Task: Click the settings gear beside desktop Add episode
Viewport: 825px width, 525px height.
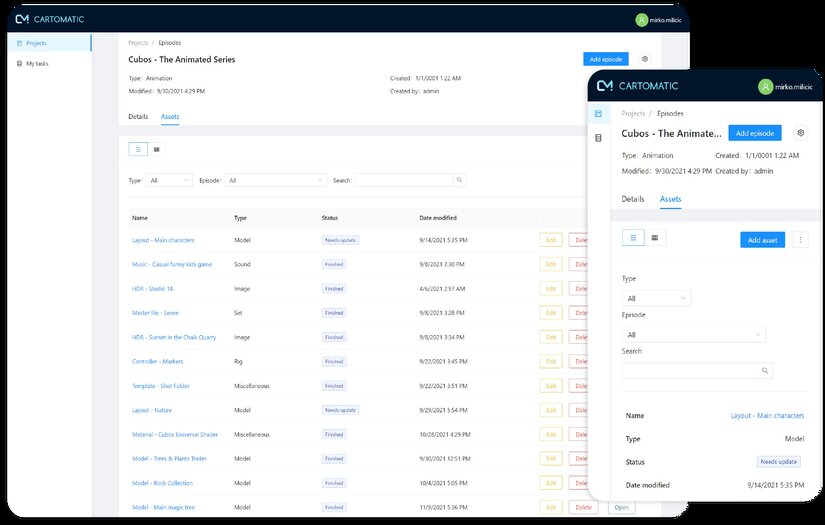Action: click(x=645, y=60)
